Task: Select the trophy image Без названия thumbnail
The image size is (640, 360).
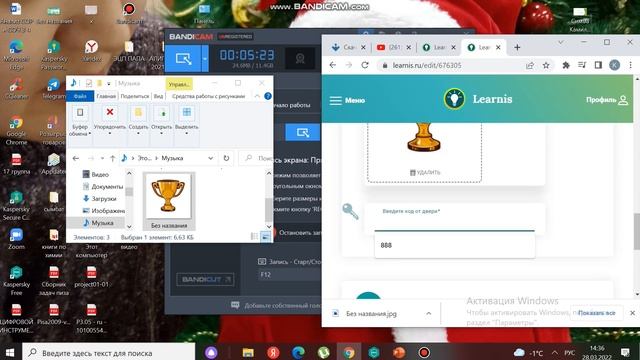Action: click(169, 201)
